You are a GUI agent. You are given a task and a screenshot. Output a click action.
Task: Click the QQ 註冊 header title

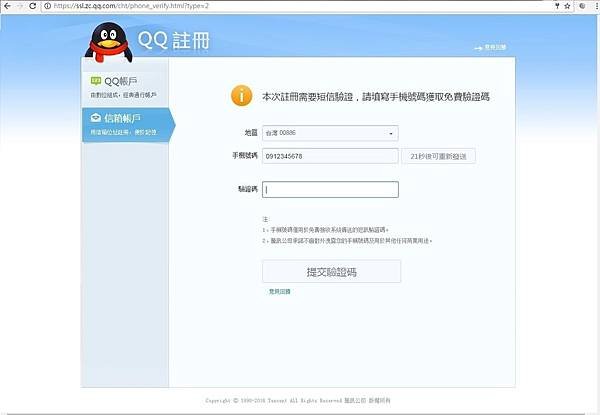pos(174,40)
